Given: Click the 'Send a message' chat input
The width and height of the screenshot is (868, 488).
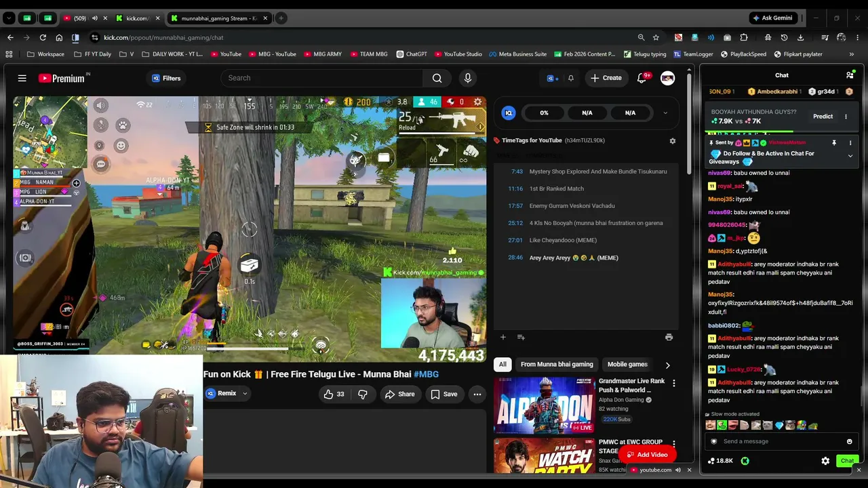Looking at the screenshot, I should (x=781, y=442).
